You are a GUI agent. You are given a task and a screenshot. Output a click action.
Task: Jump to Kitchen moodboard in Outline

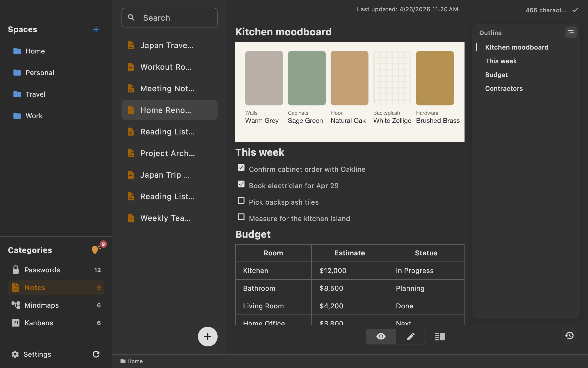[x=517, y=47]
